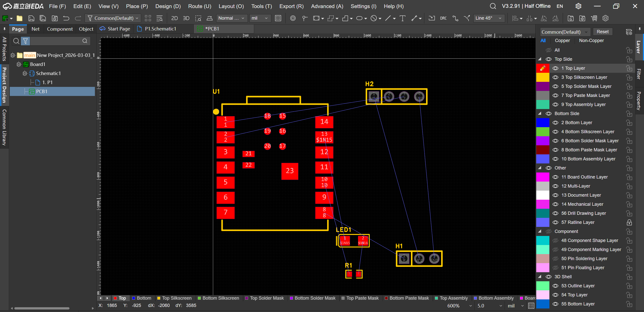Select the via placement tool
Viewport: 644px width, 312px height.
pos(293,18)
